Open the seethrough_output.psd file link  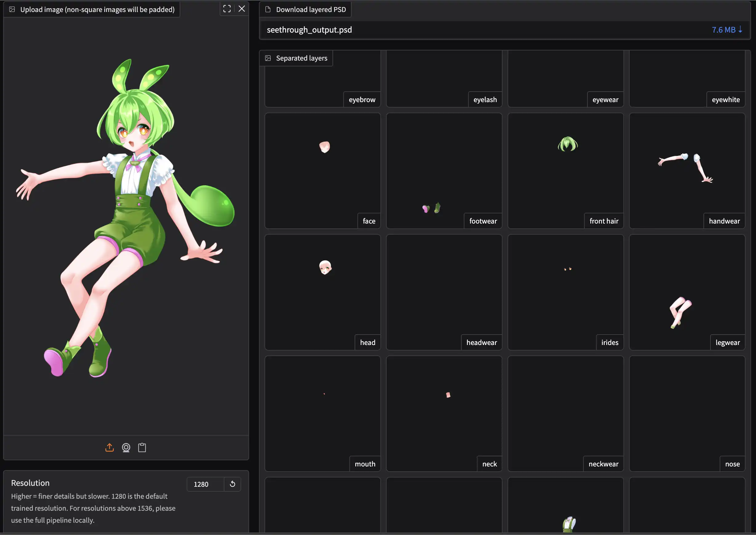[x=309, y=30]
